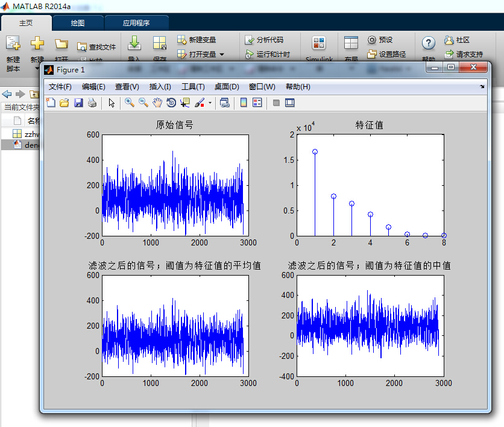Click the 特征值 plot title

tap(370, 124)
